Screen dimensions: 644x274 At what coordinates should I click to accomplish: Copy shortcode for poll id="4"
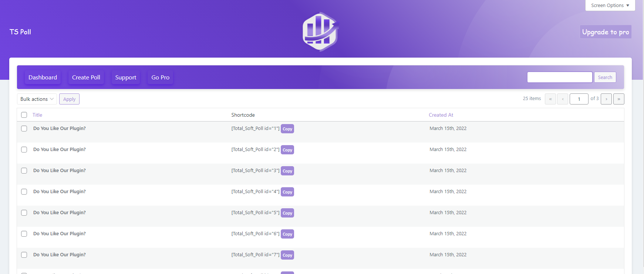click(x=287, y=192)
